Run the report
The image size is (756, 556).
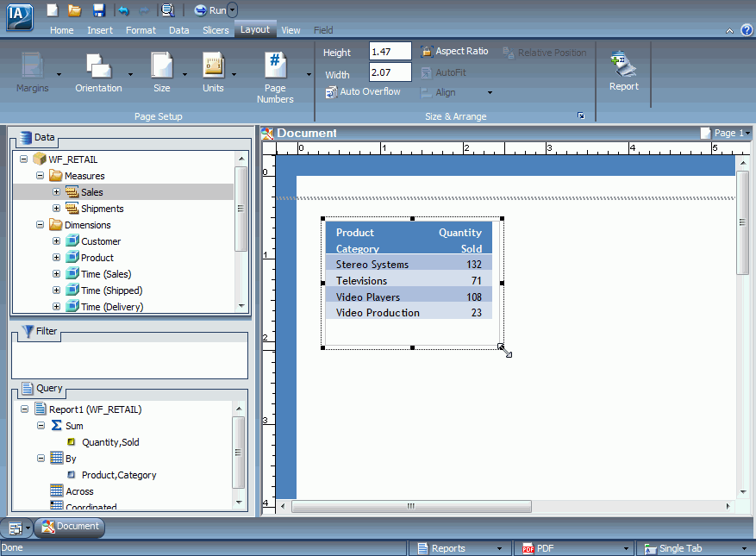click(209, 10)
